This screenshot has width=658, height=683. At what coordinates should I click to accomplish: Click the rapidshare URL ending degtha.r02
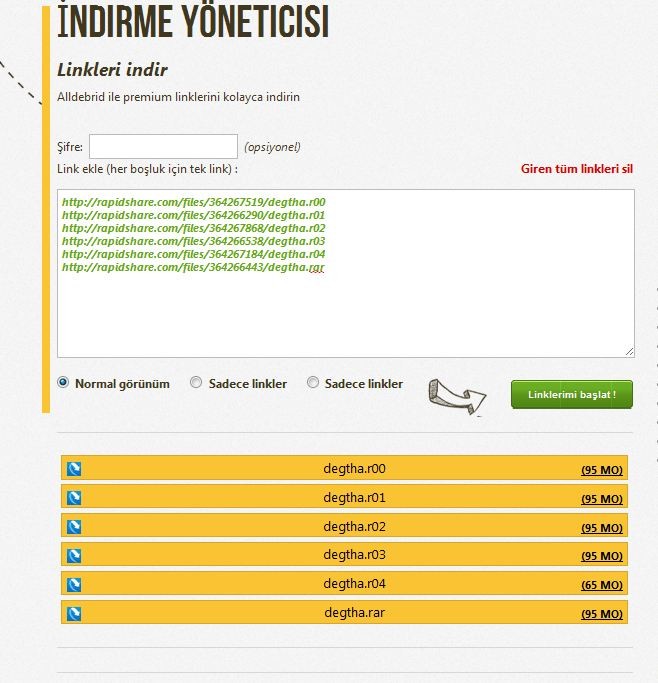[x=194, y=228]
